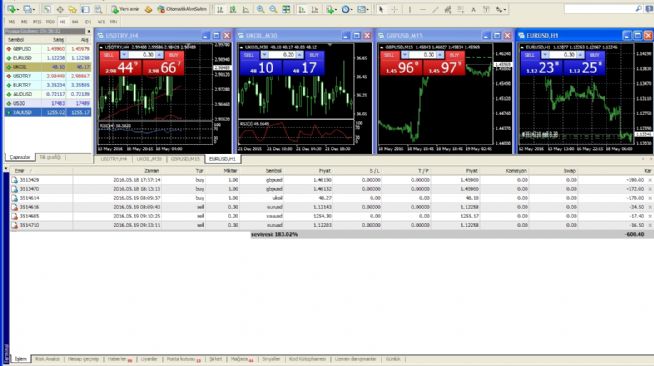Click the tile windows icon
The width and height of the screenshot is (654, 366).
pyautogui.click(x=286, y=9)
